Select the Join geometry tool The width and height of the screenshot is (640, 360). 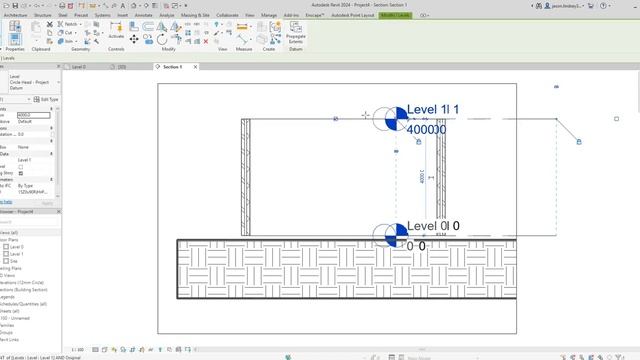click(x=67, y=41)
